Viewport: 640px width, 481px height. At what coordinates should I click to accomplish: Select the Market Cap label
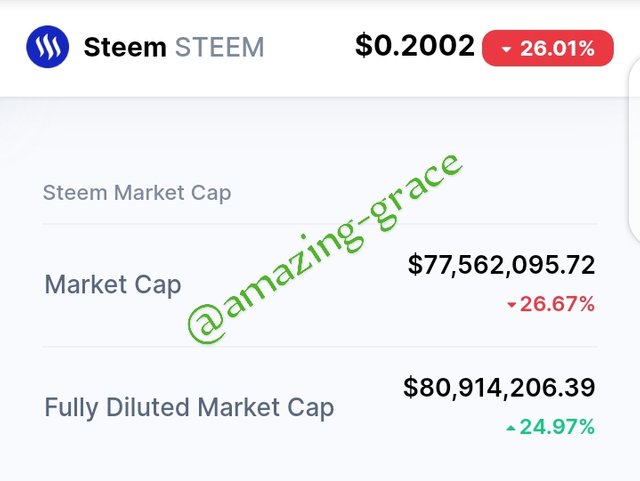pyautogui.click(x=113, y=285)
